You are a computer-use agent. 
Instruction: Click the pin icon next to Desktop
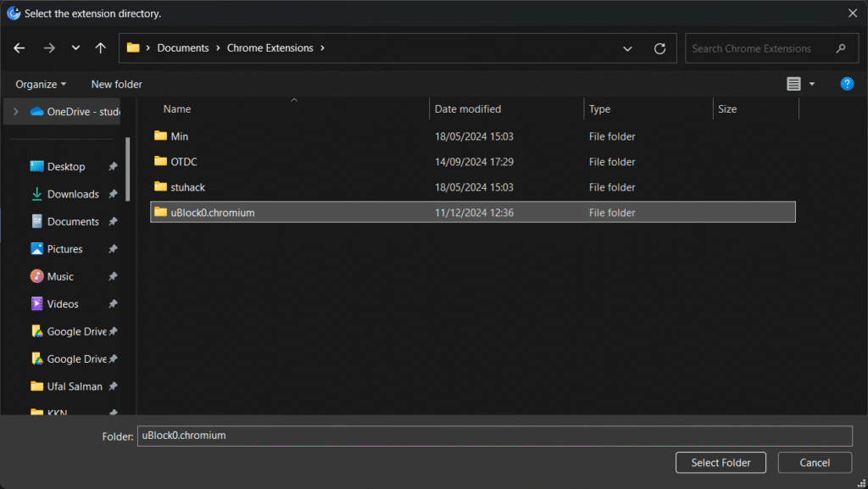click(113, 166)
